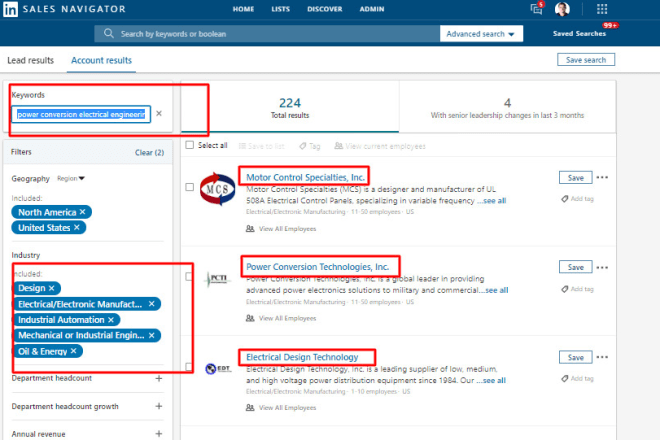
Task: Click the MCS company logo
Action: tap(217, 189)
